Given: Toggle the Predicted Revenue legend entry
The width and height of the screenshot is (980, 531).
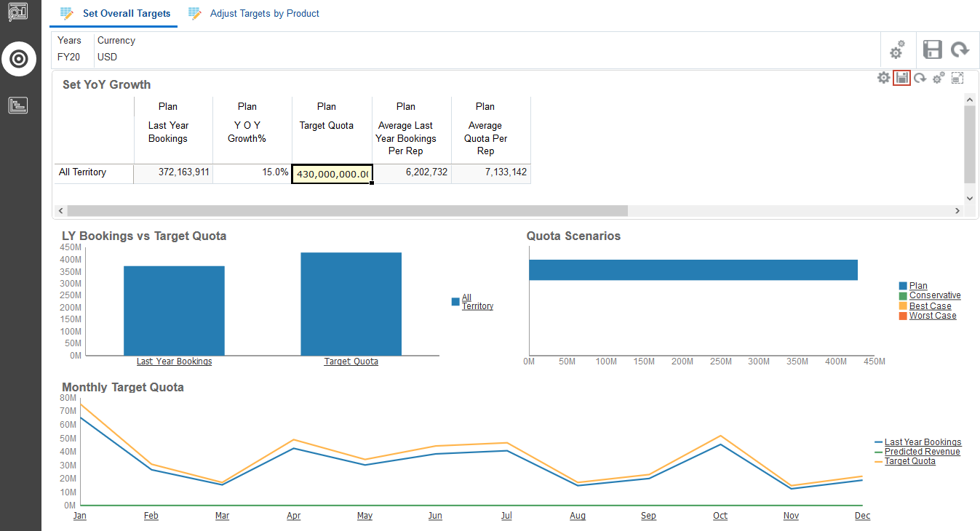Looking at the screenshot, I should pyautogui.click(x=922, y=452).
